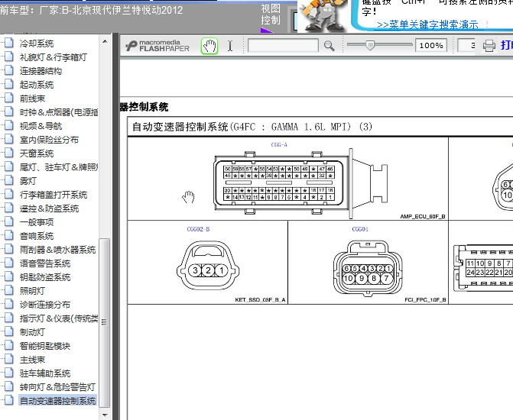Click the 打印 print text button
The image size is (513, 420).
coord(506,45)
